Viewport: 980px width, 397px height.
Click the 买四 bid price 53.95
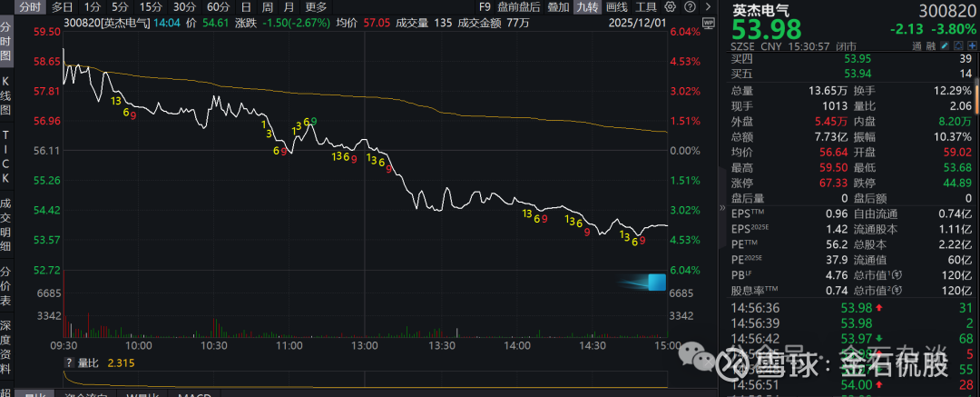click(x=858, y=58)
